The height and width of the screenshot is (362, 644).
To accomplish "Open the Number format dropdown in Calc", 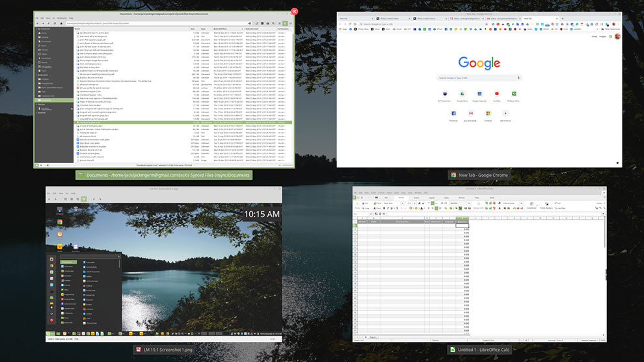I will pyautogui.click(x=468, y=203).
